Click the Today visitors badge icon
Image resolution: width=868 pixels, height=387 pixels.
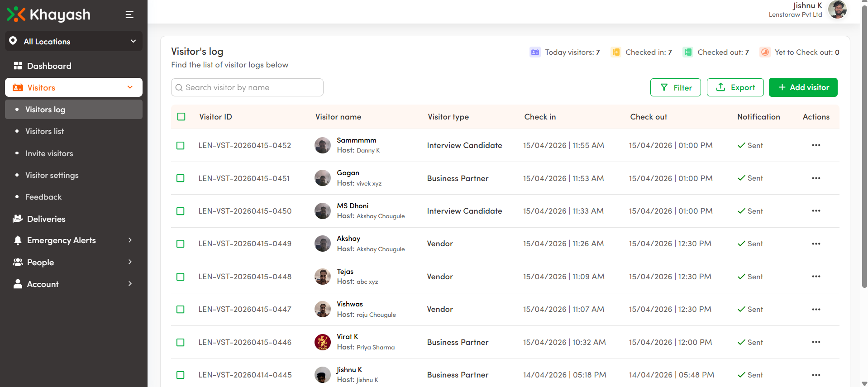(535, 52)
